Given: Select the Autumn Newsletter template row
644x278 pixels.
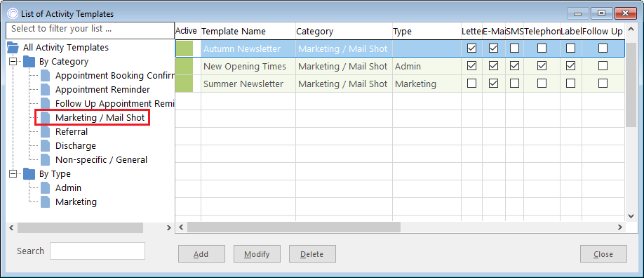Looking at the screenshot, I should [x=400, y=48].
